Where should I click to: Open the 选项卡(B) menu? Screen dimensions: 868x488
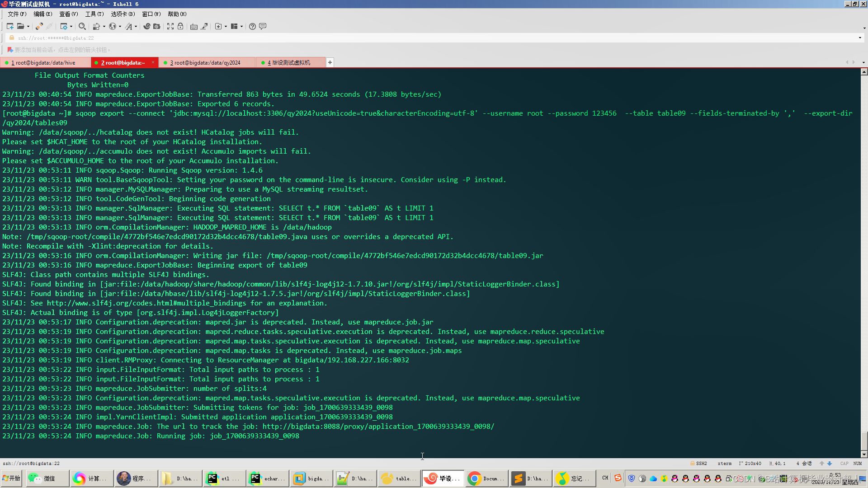(x=123, y=14)
